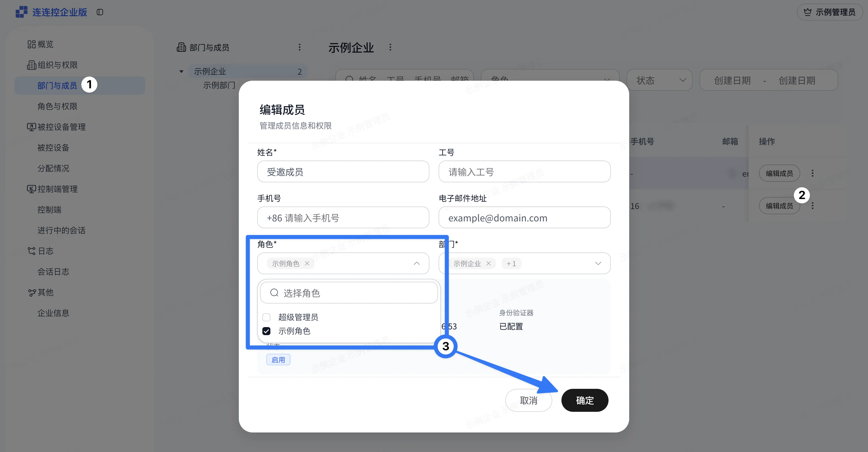The width and height of the screenshot is (868, 452).
Task: Remove the 示例角色 tag
Action: point(307,263)
